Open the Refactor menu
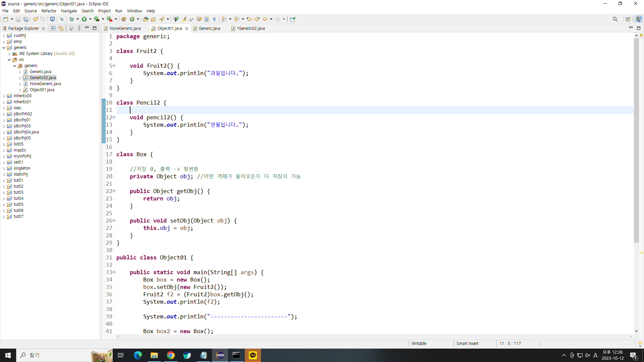The image size is (644, 362). (49, 11)
